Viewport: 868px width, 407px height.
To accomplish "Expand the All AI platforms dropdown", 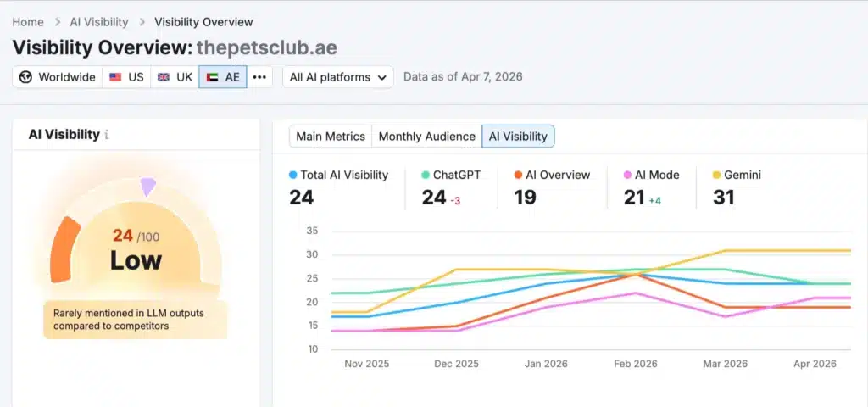I will click(x=338, y=77).
